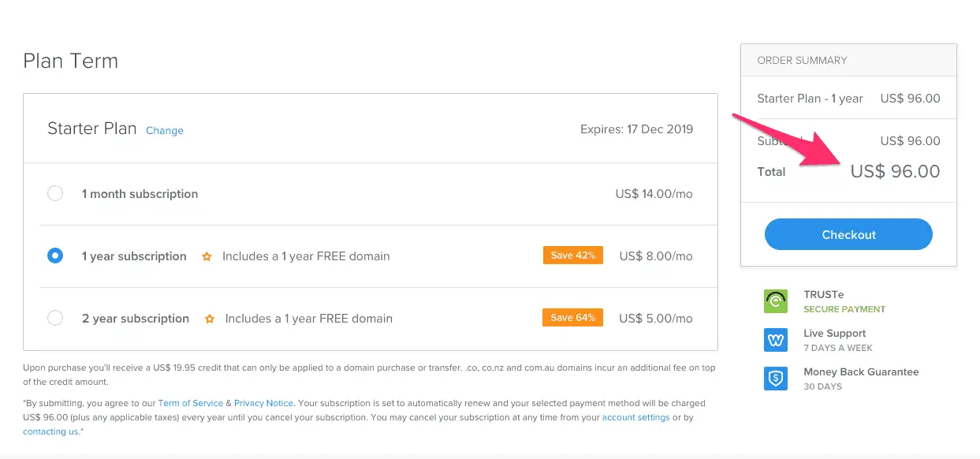Click the TRUSTe secure payment badge icon

click(x=776, y=301)
